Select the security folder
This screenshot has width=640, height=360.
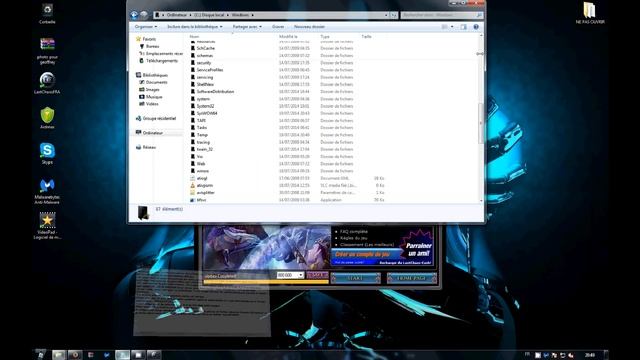click(x=204, y=63)
